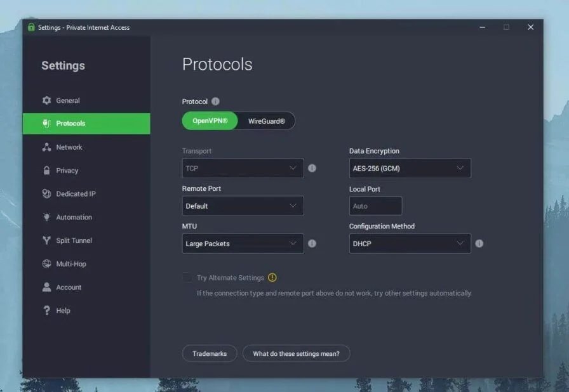Open Dedicated IP settings tab
569x392 pixels.
point(86,194)
